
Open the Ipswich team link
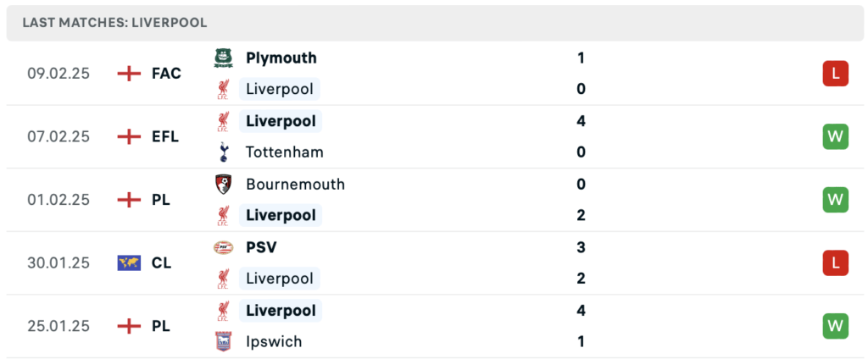[x=273, y=342]
